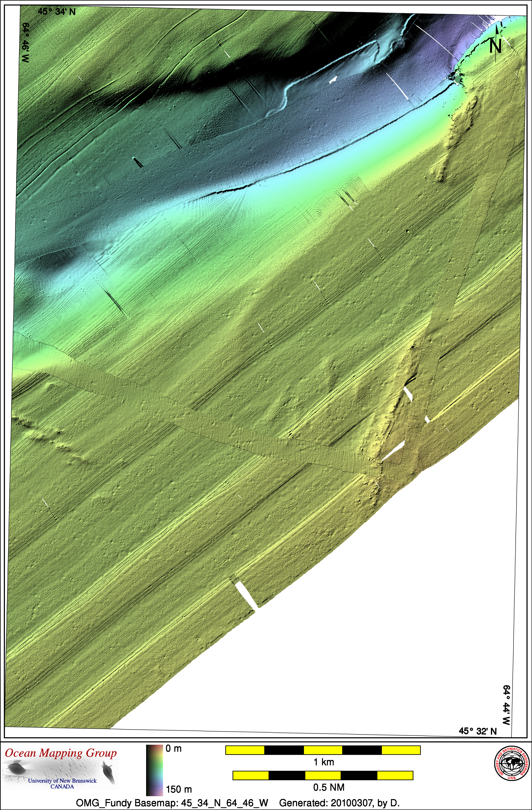Viewport: 532px width, 810px height.
Task: Click the '64° 44' W' longitude label
Action: pyautogui.click(x=506, y=705)
